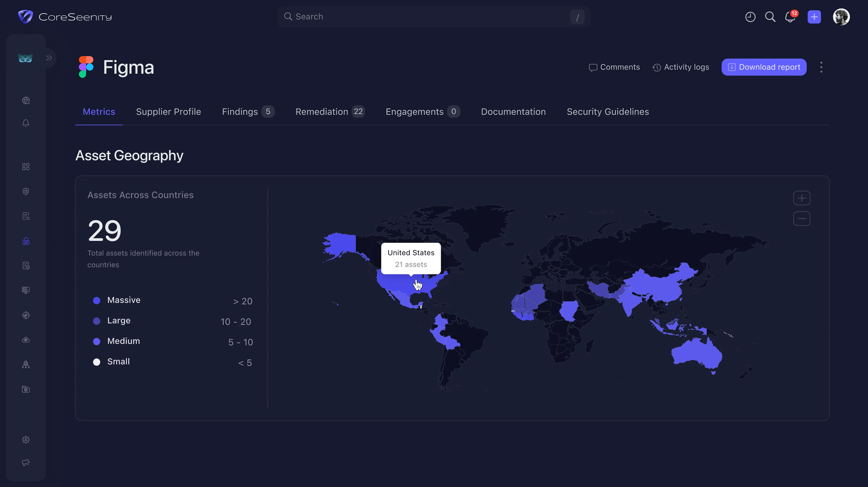Image resolution: width=868 pixels, height=487 pixels.
Task: Click the winged mask workspace logo
Action: coord(25,58)
